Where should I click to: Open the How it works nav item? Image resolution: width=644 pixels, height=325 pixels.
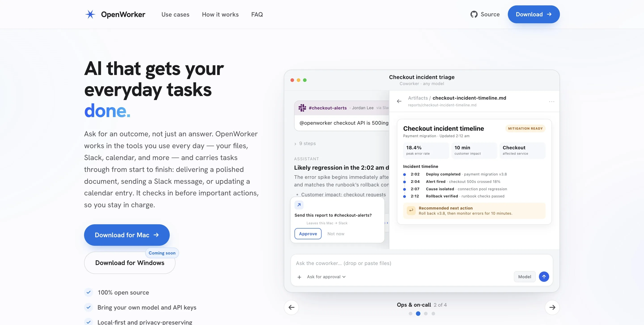tap(220, 15)
